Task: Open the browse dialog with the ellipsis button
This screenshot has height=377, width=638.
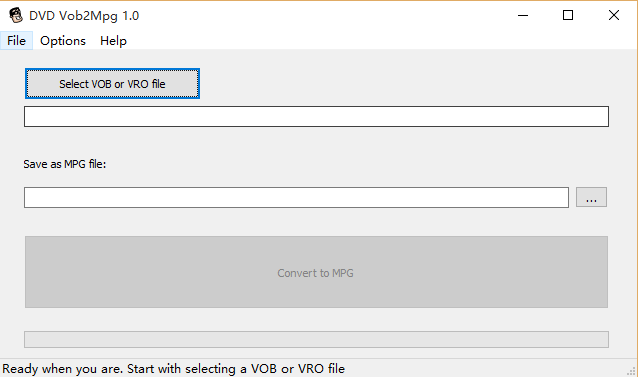Action: 591,197
